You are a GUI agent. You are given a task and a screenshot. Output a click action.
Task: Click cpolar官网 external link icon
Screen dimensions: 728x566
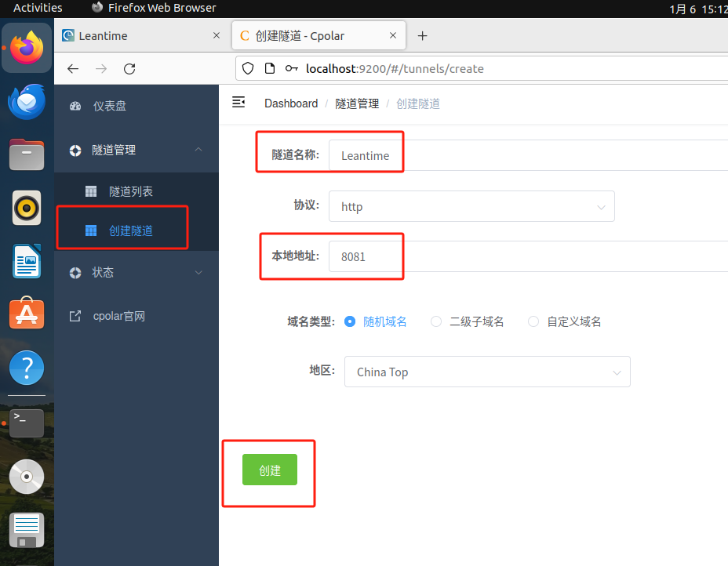click(75, 316)
